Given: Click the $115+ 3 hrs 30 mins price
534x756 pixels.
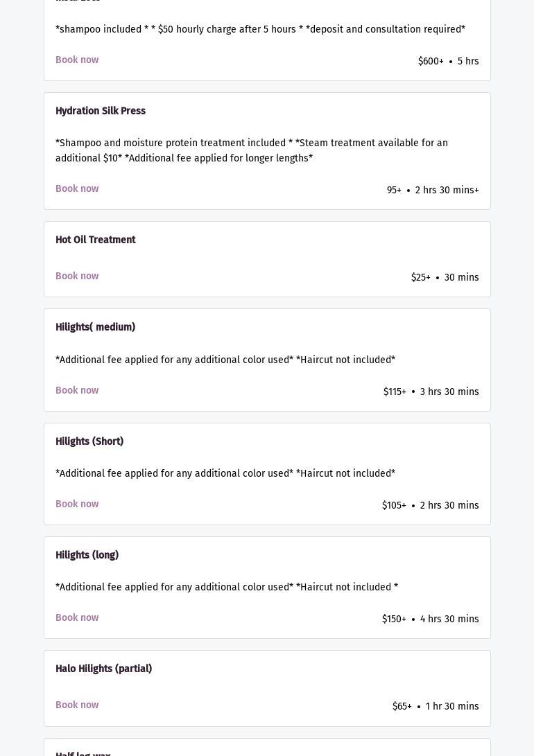Looking at the screenshot, I should point(431,392).
